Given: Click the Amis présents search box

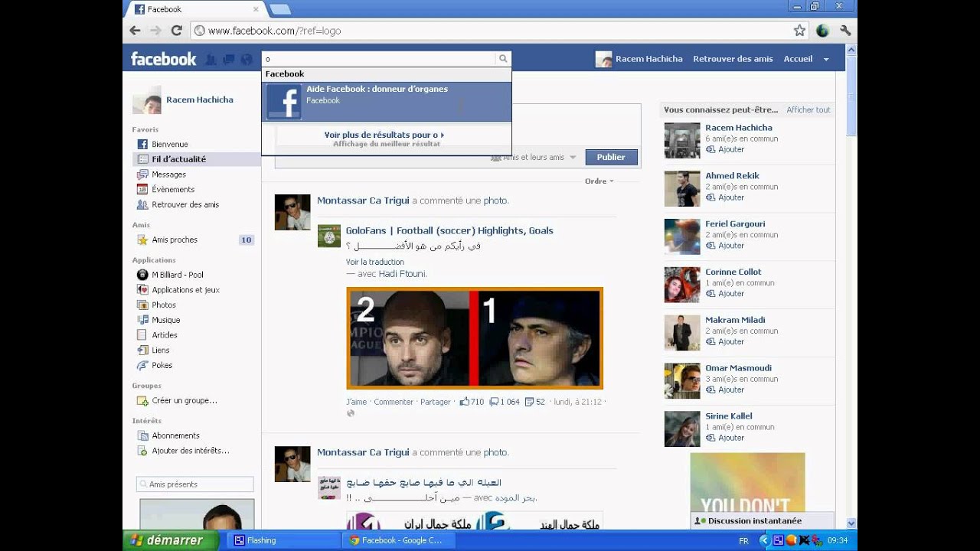Looking at the screenshot, I should tap(195, 484).
